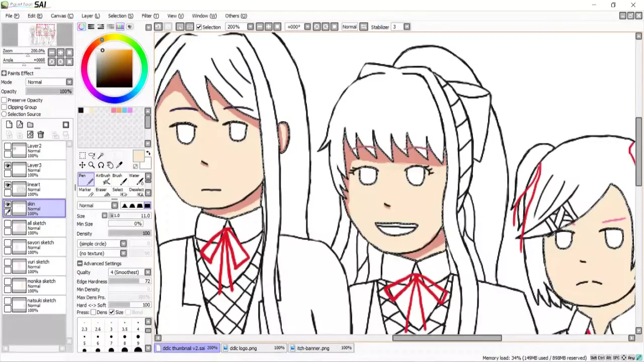Screen dimensions: 644x362
Task: Enable Preserve Opacity
Action: pos(4,100)
